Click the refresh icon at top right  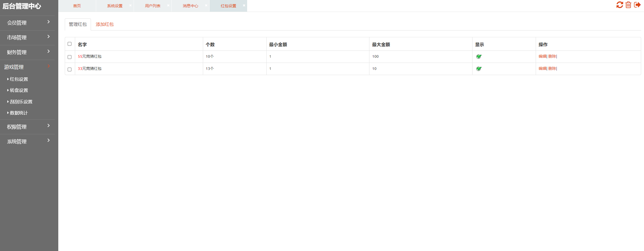(619, 5)
